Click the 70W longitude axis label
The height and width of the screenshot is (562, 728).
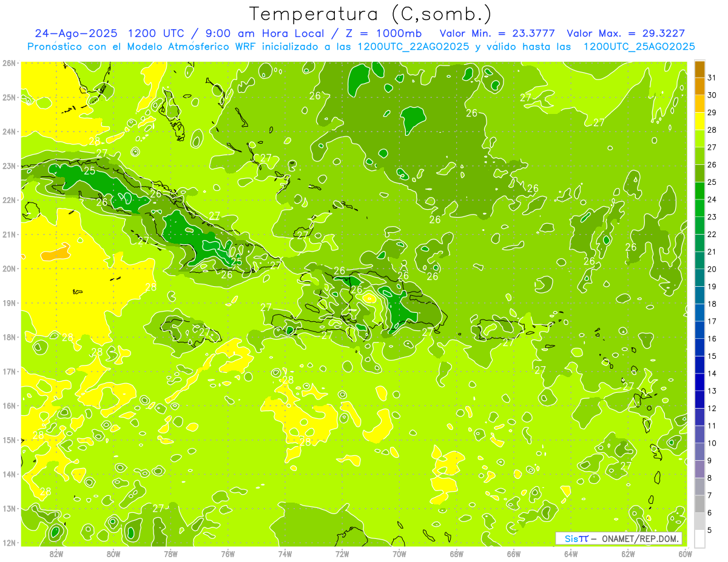(399, 554)
